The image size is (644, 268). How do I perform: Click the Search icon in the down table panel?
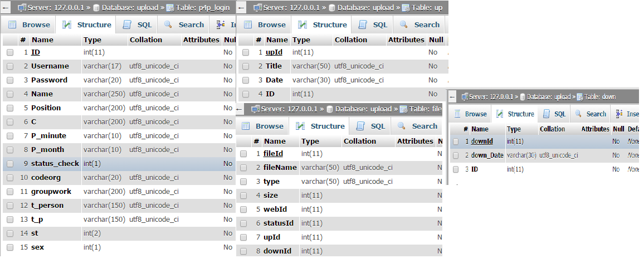pyautogui.click(x=578, y=114)
